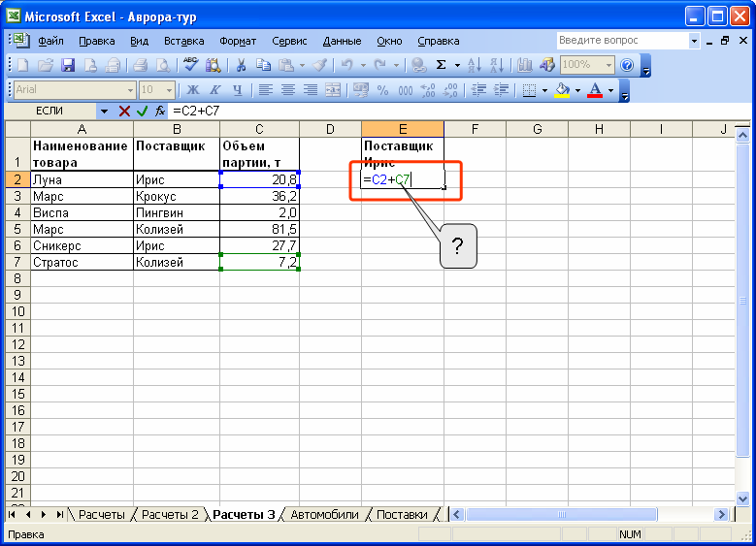The image size is (756, 546).
Task: Open the Правка menu
Action: (x=97, y=41)
